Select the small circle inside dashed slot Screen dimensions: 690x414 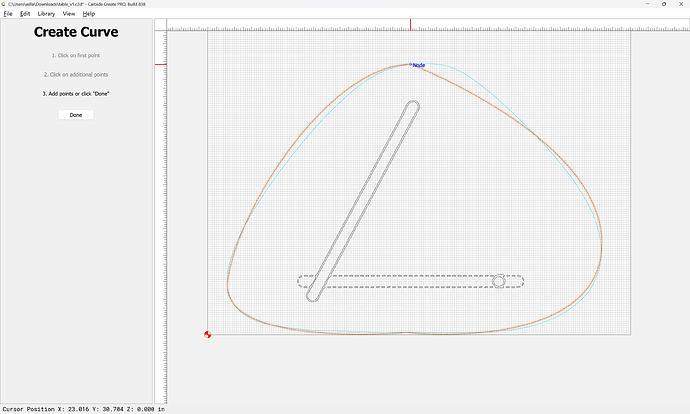[x=499, y=281]
